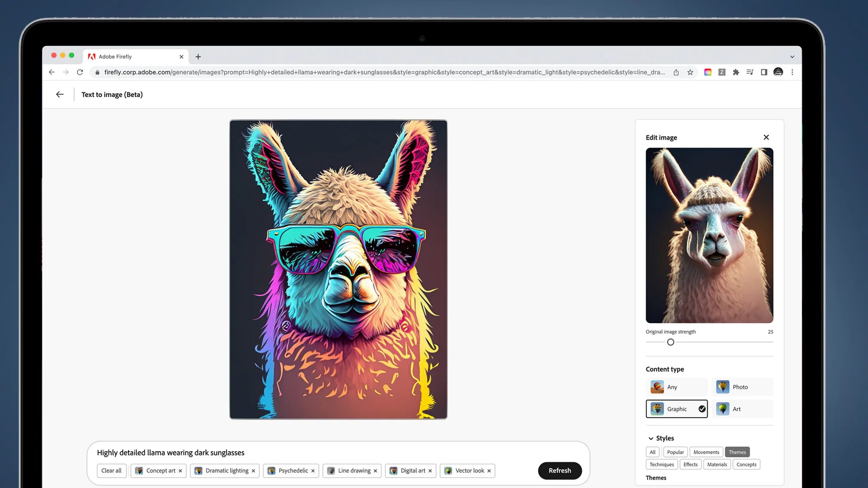868x488 pixels.
Task: Collapse the Styles section chevron
Action: click(x=651, y=439)
